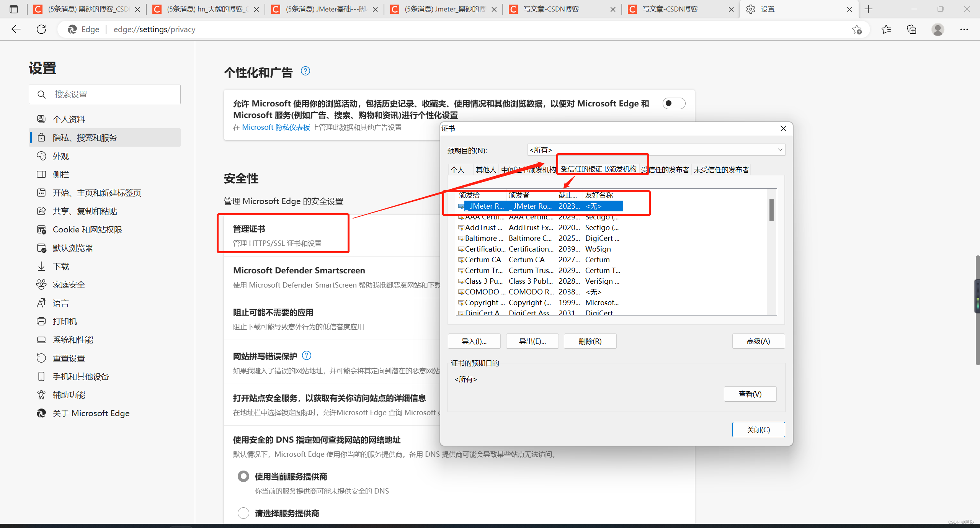Click the user profile avatar icon
Screen dimensions: 980x528
point(938,29)
